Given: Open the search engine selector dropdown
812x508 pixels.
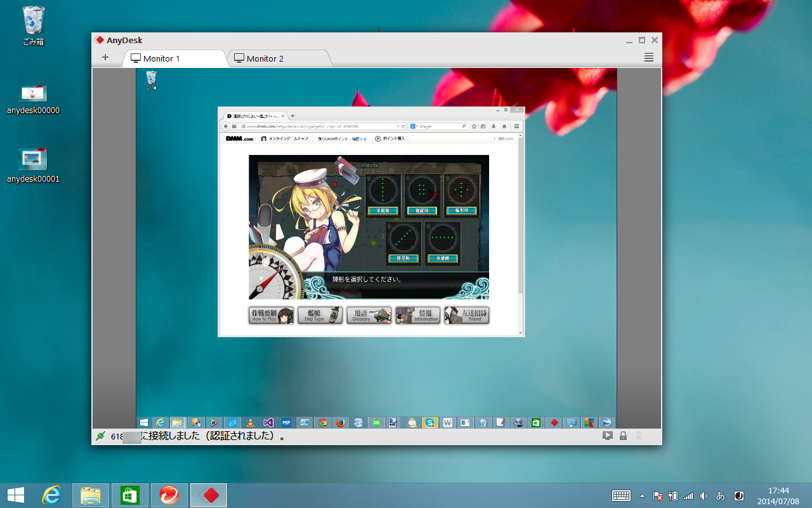Looking at the screenshot, I should (x=414, y=126).
